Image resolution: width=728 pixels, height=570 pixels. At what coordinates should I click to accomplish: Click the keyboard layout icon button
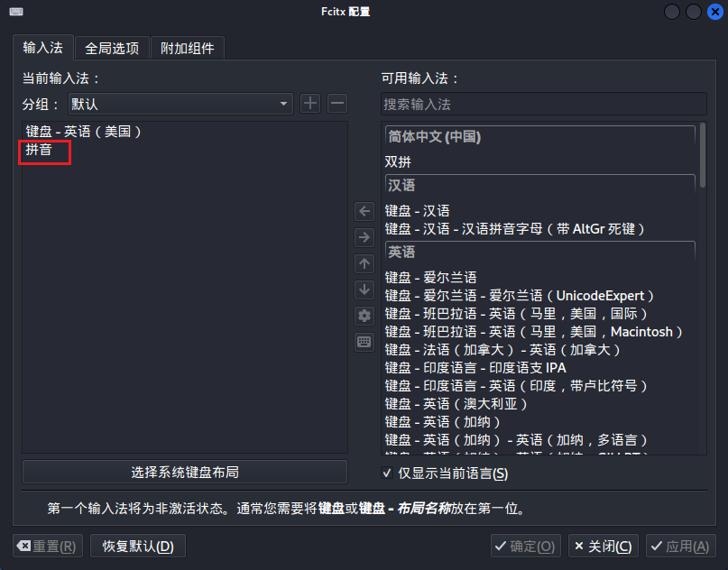tap(364, 342)
